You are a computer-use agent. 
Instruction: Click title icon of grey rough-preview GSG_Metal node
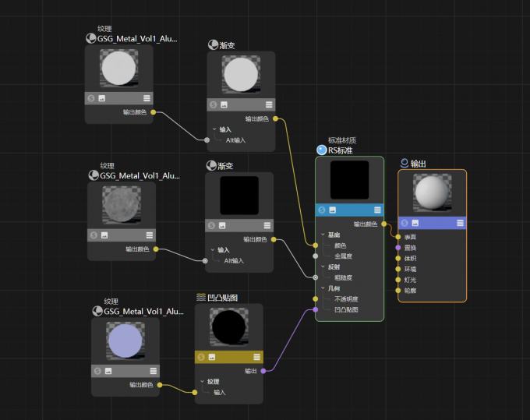click(94, 175)
